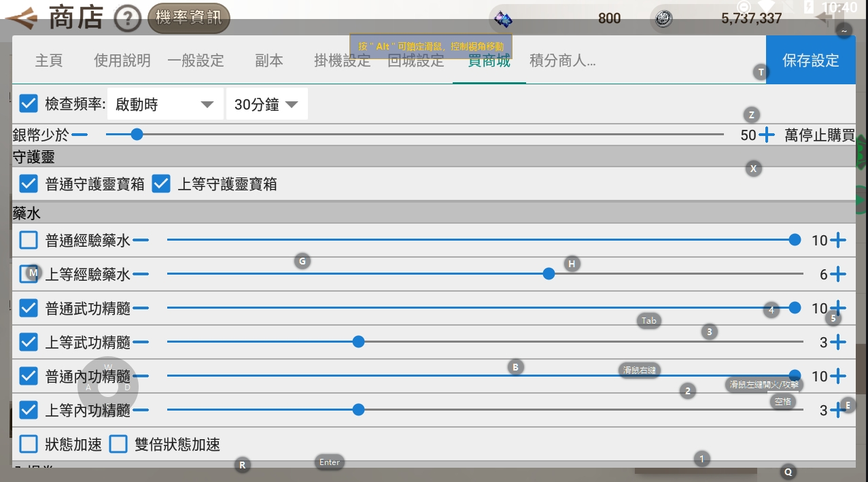Open the 機率資訊 panel
This screenshot has height=482, width=868.
tap(188, 19)
